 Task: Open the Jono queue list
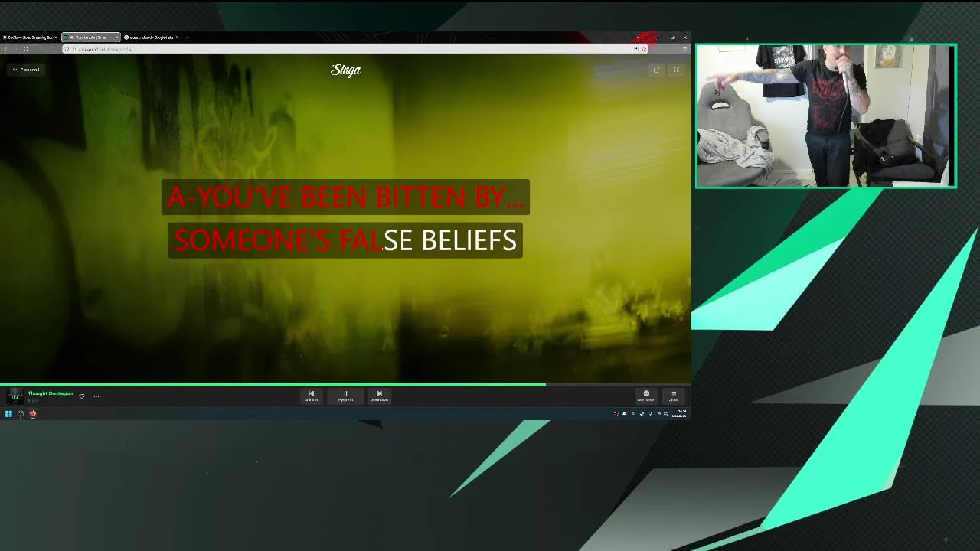(x=674, y=396)
